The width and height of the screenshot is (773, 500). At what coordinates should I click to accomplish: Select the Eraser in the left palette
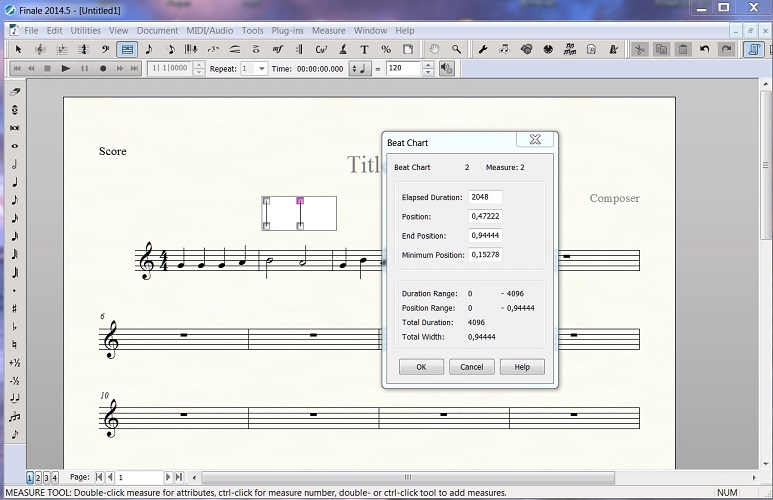(x=15, y=91)
